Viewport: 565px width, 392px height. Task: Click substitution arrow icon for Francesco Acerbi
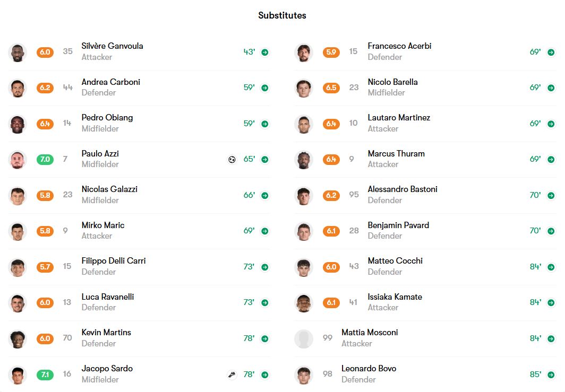pos(551,53)
